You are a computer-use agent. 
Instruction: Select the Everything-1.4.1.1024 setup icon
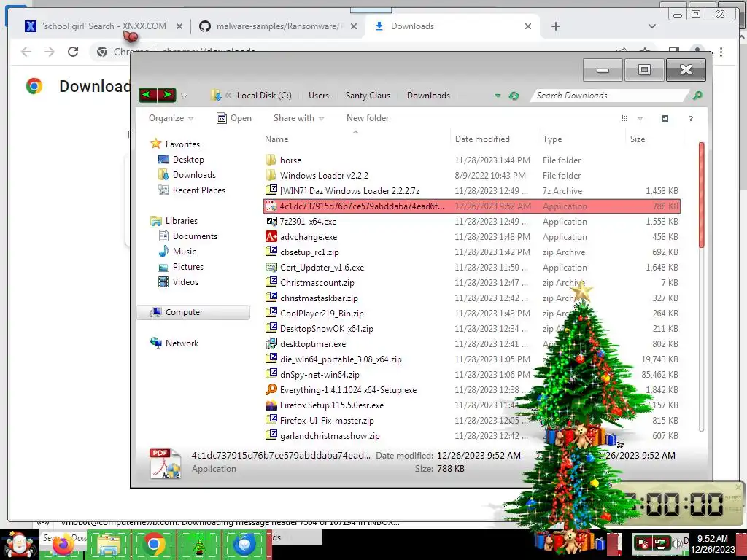click(x=271, y=389)
